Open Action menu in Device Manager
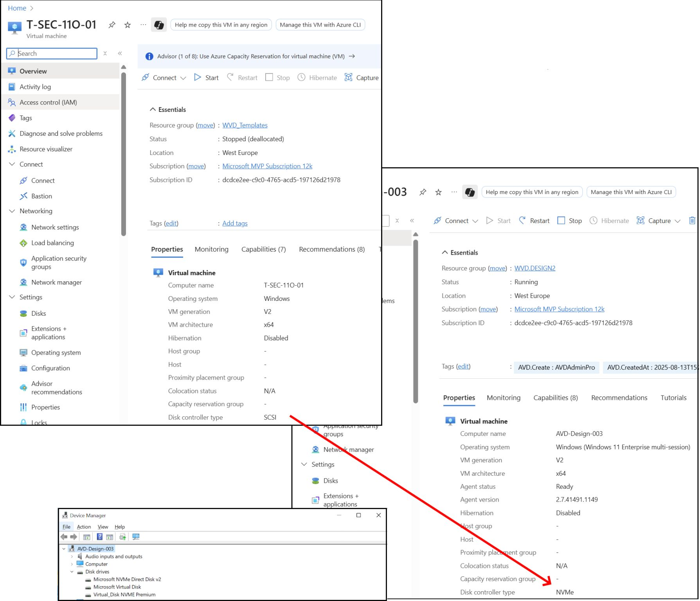Screen dimensions: 700x601 coord(84,527)
